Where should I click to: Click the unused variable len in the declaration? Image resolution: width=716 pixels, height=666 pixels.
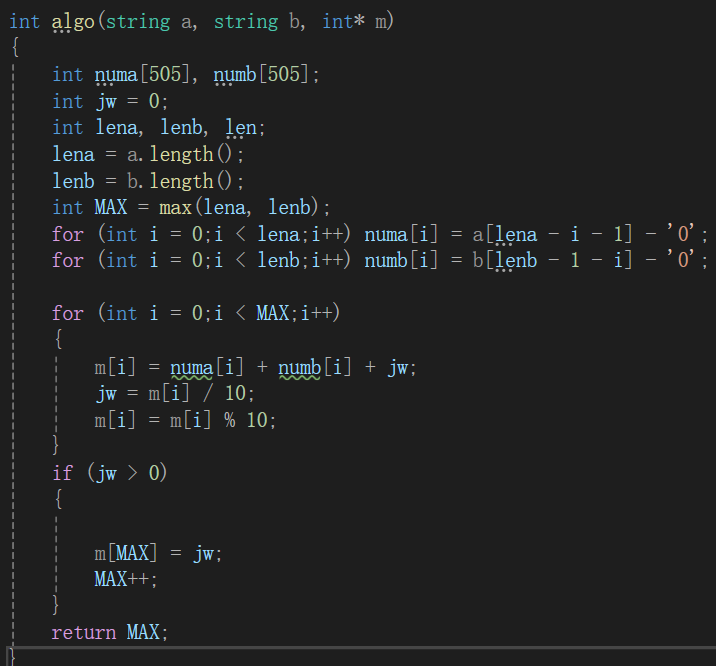pyautogui.click(x=241, y=128)
